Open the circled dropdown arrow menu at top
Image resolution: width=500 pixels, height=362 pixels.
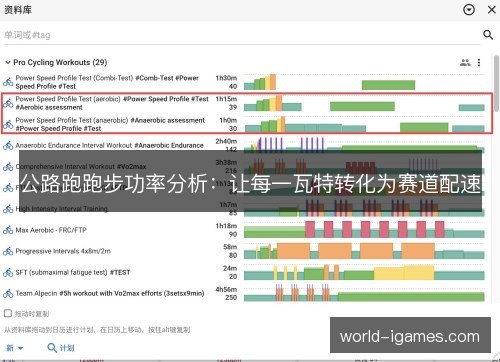point(469,10)
